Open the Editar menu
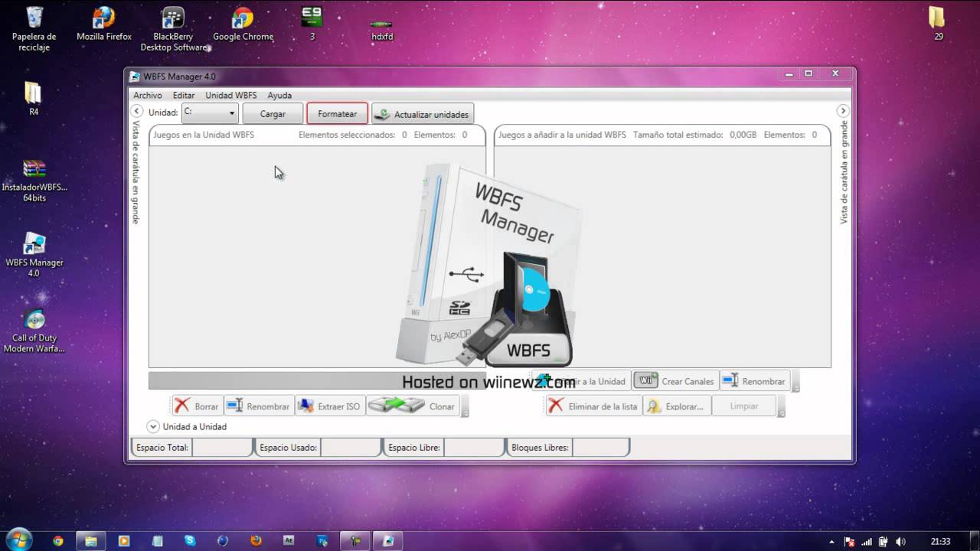The image size is (980, 551). click(184, 96)
